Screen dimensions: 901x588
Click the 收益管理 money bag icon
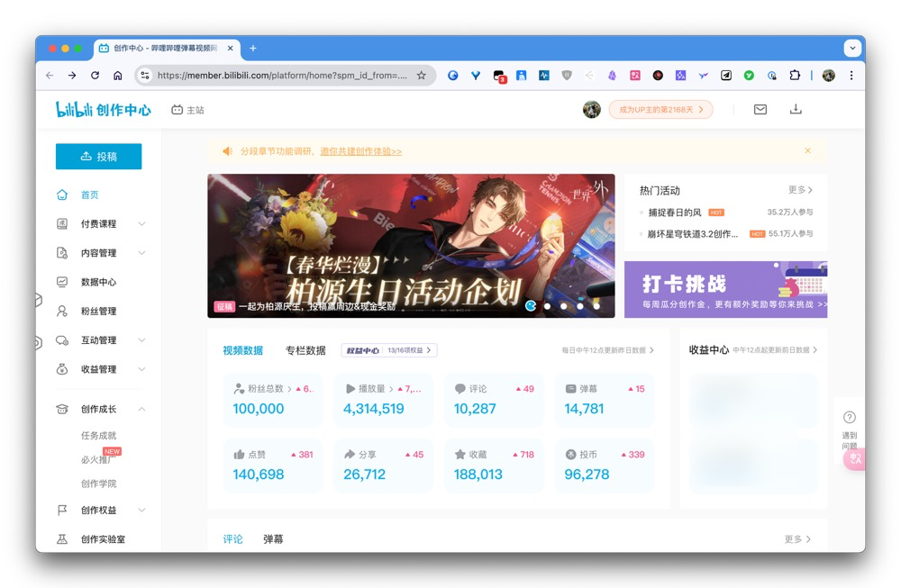tap(62, 368)
